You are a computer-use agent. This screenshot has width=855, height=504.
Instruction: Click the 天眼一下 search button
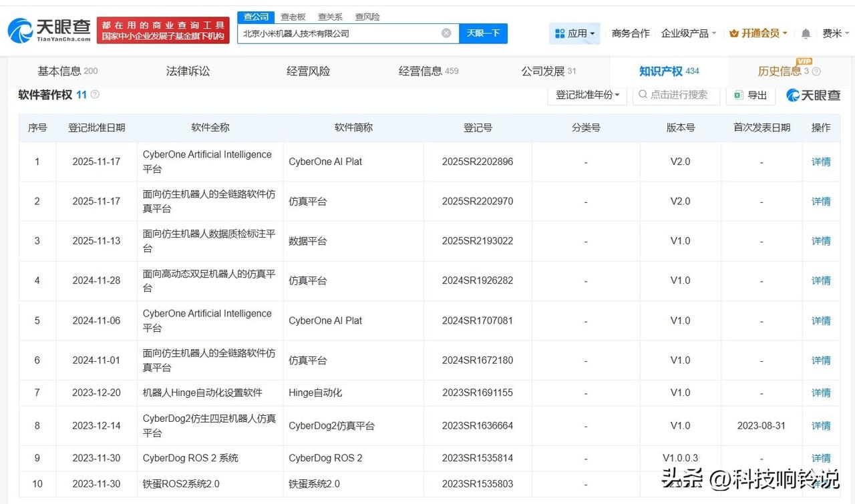pos(483,33)
